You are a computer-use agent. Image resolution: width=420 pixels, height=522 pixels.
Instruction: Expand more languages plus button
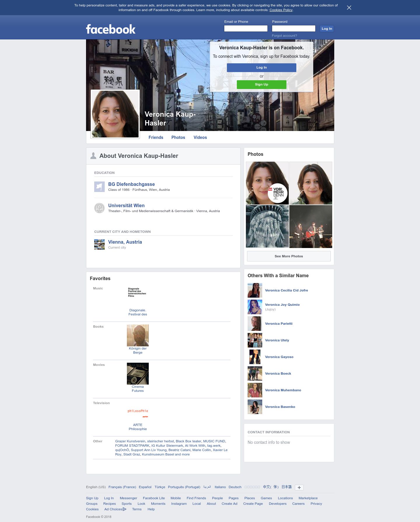click(x=299, y=488)
